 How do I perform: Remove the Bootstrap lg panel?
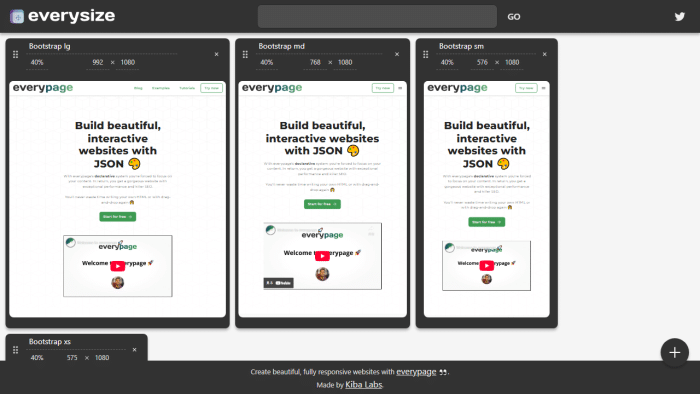pyautogui.click(x=217, y=54)
